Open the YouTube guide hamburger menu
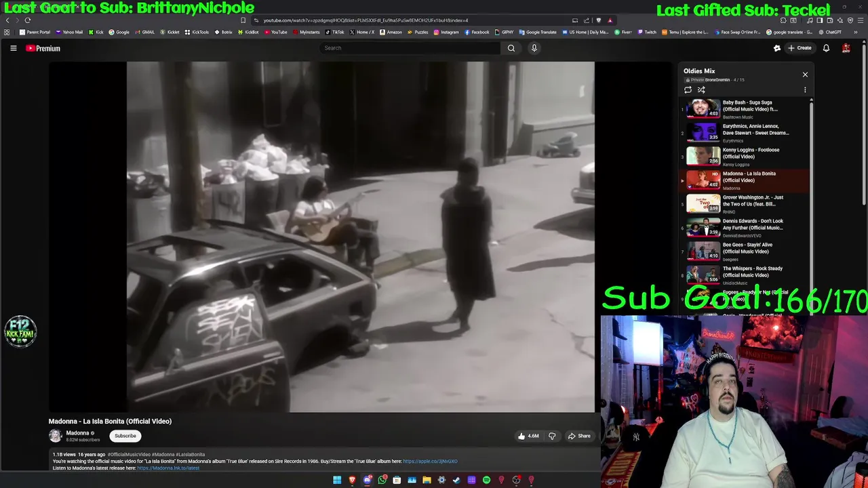This screenshot has width=868, height=488. pos(13,48)
